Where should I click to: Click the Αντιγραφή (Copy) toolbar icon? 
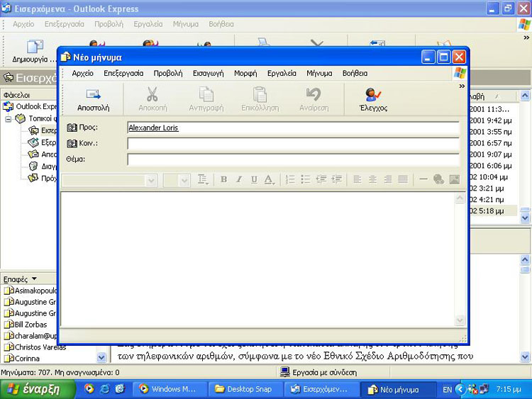click(206, 100)
